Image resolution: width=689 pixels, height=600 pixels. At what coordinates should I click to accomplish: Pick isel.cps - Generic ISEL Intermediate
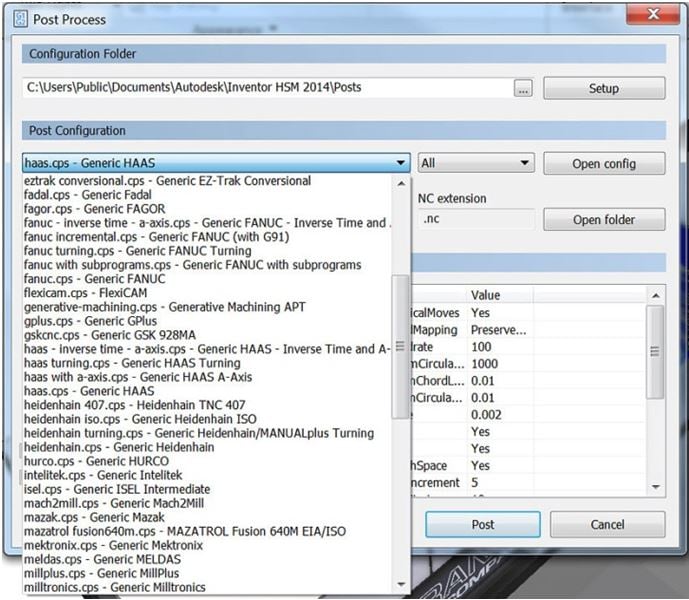pyautogui.click(x=207, y=489)
